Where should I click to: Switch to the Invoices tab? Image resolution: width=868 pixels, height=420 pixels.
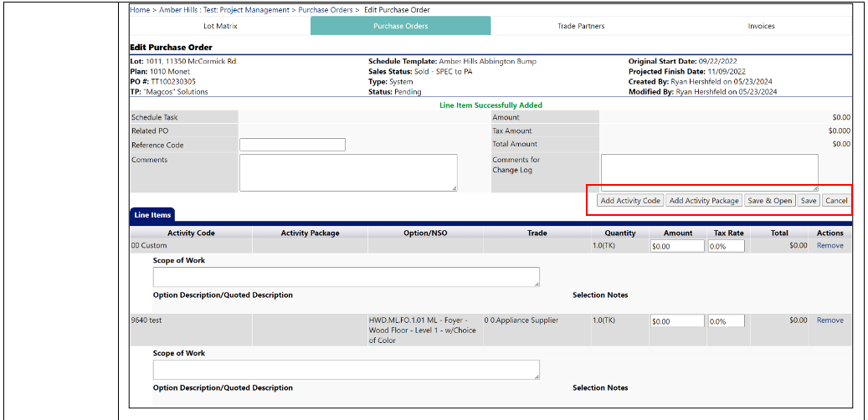click(761, 26)
